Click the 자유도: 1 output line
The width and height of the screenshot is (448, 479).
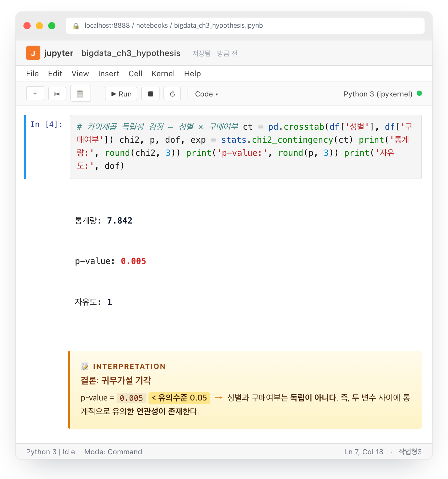93,302
